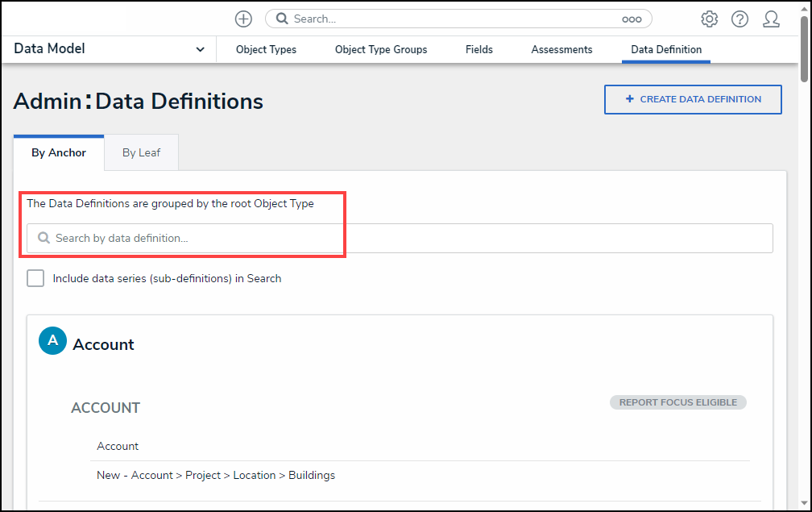Open the admin settings gear
The height and width of the screenshot is (512, 812).
709,19
